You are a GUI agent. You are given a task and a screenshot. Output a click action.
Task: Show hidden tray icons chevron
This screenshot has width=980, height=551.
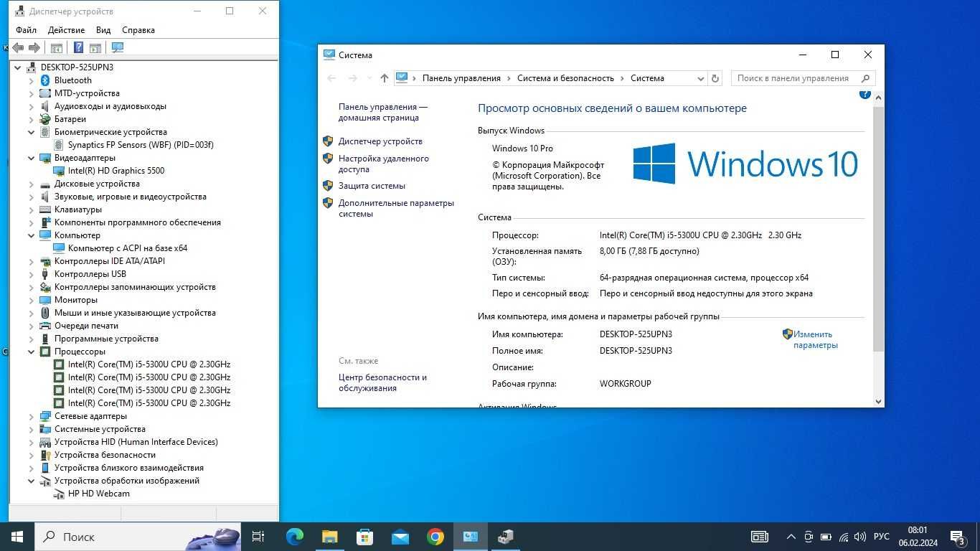791,537
